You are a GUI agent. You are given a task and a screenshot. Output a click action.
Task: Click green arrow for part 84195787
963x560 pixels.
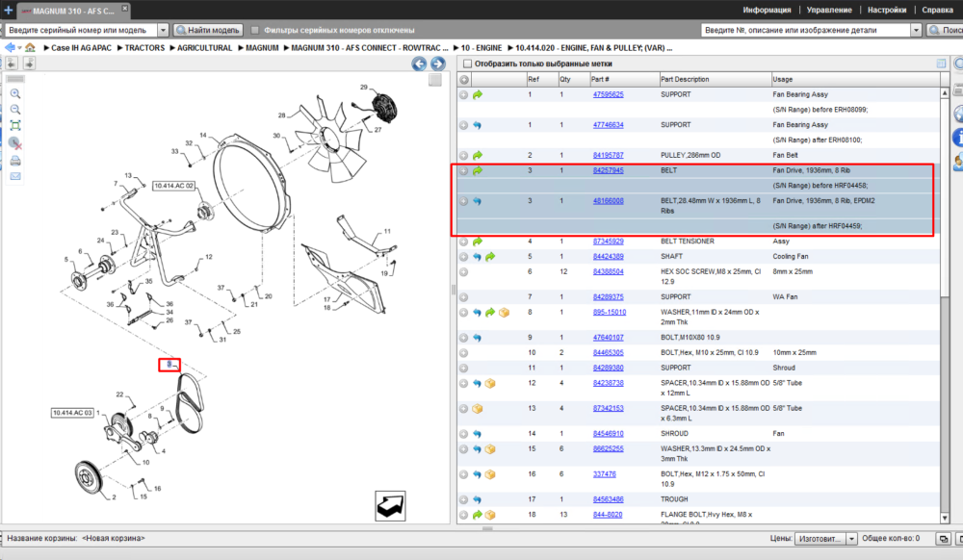pyautogui.click(x=478, y=155)
